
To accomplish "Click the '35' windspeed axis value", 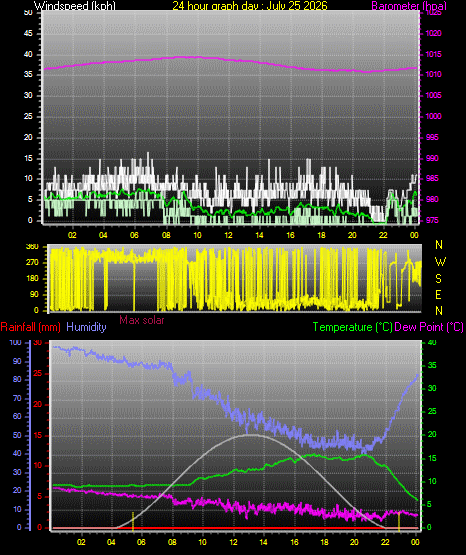I will tap(28, 74).
